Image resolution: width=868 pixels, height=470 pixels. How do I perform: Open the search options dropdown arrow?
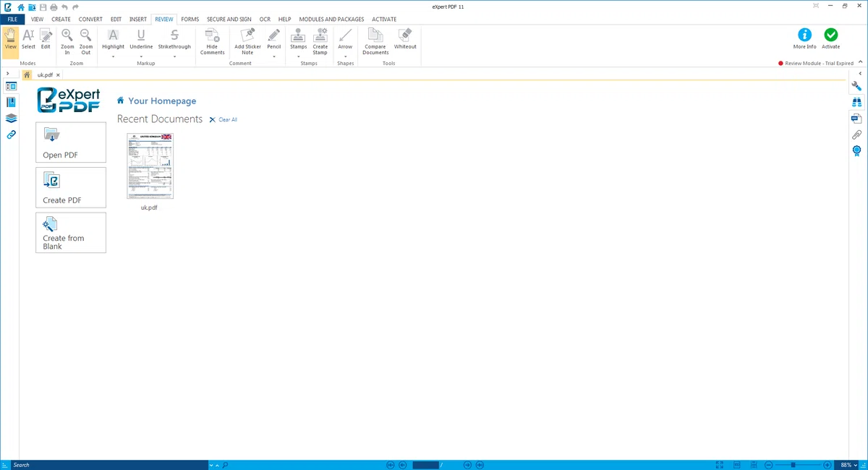coord(212,465)
